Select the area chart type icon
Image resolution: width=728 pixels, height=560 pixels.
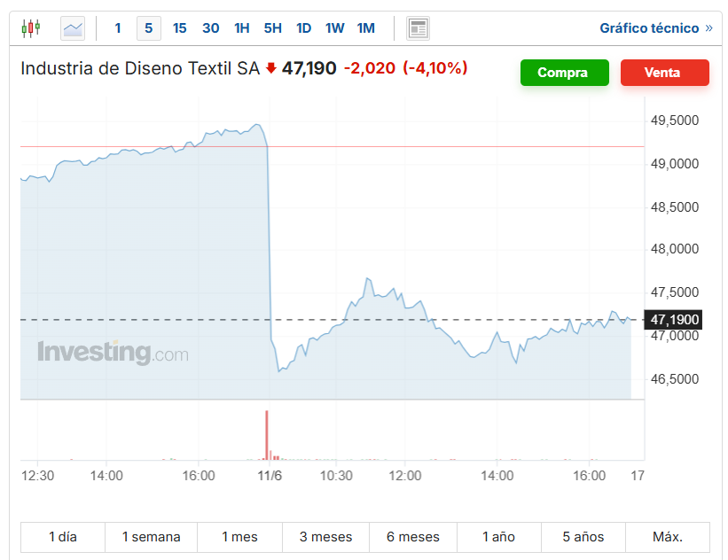pos(73,28)
